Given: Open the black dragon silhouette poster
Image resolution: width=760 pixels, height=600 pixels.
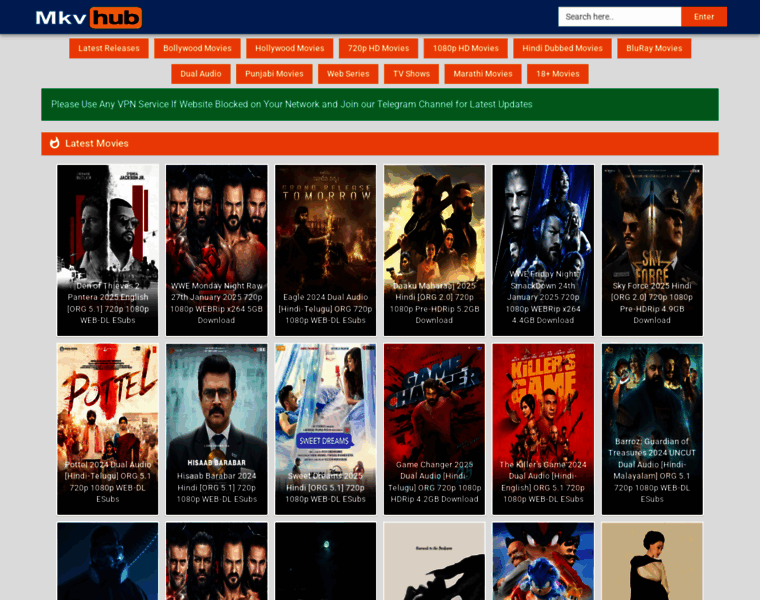Looking at the screenshot, I should [x=434, y=561].
